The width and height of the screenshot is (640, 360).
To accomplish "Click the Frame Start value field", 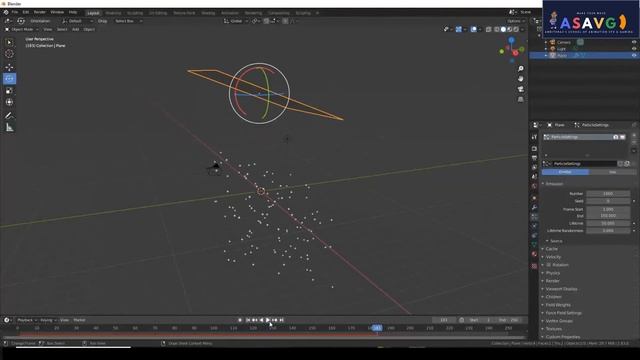I will coord(608,209).
